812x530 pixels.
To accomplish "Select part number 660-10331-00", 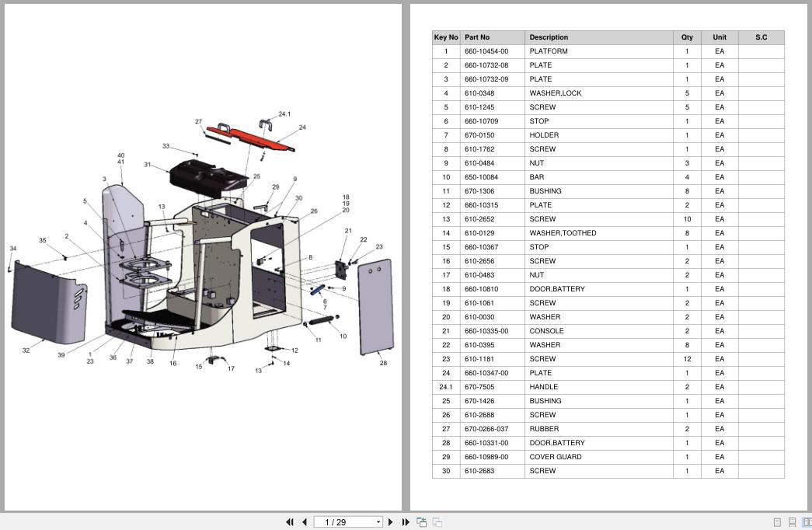I will click(486, 443).
